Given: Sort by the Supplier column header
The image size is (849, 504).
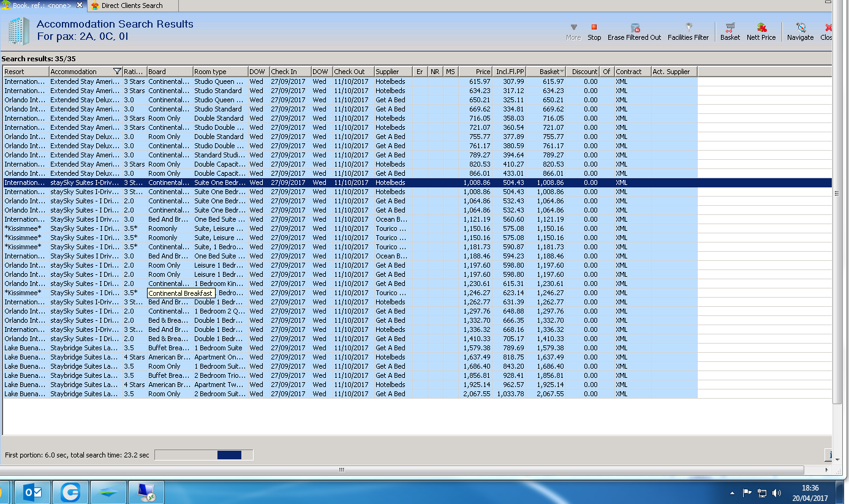Looking at the screenshot, I should pyautogui.click(x=393, y=72).
